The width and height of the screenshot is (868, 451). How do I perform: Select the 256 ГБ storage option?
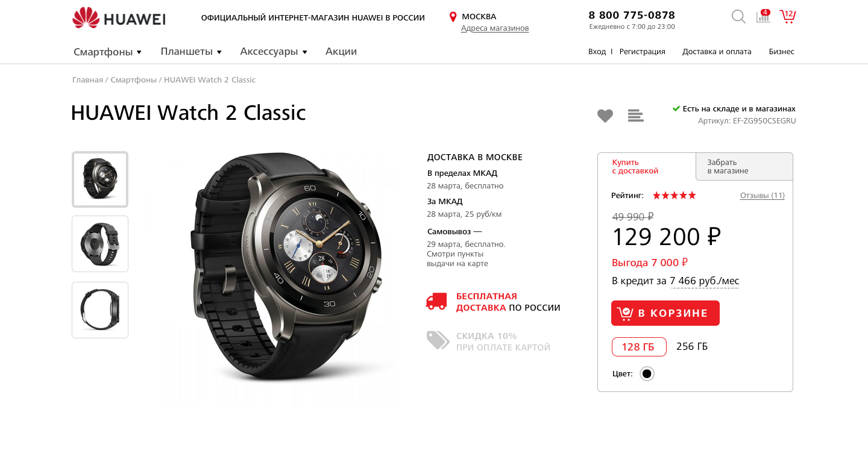(692, 347)
